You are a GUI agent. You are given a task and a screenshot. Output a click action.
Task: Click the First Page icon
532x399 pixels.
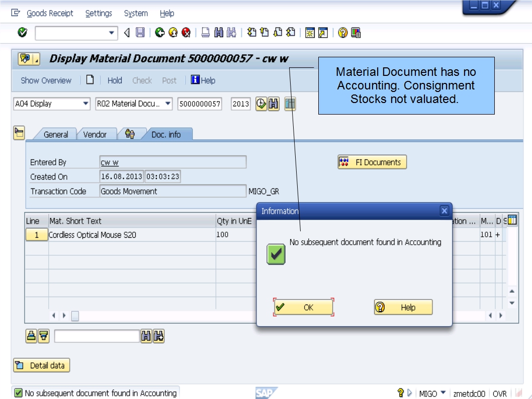pyautogui.click(x=251, y=33)
